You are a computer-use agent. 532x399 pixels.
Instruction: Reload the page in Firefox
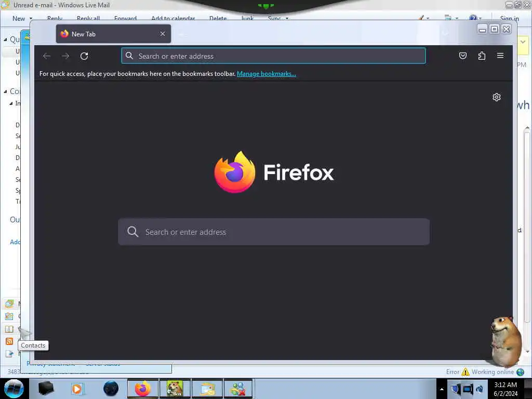[x=84, y=56]
